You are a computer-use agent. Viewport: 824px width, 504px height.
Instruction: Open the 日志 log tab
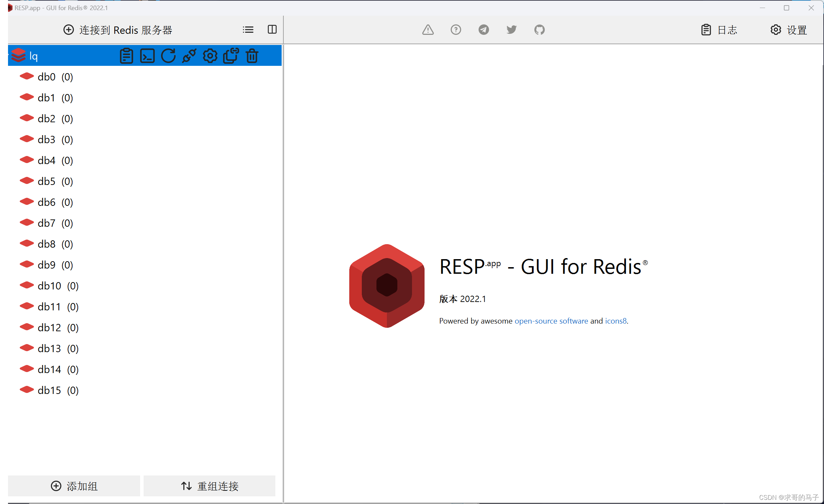[719, 30]
